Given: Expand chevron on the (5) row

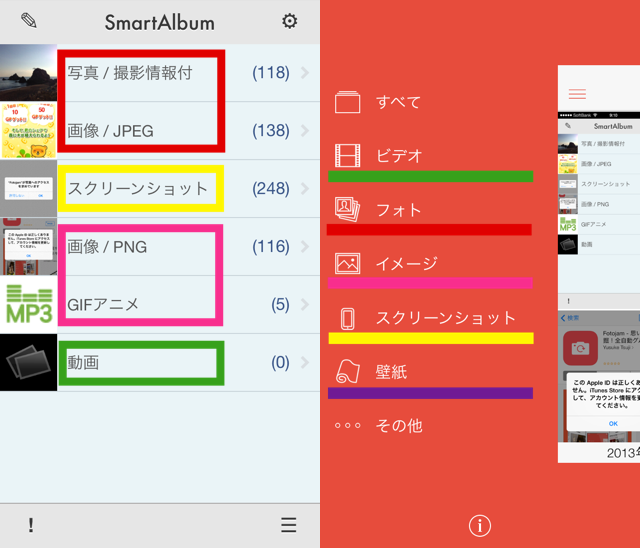Looking at the screenshot, I should point(305,304).
